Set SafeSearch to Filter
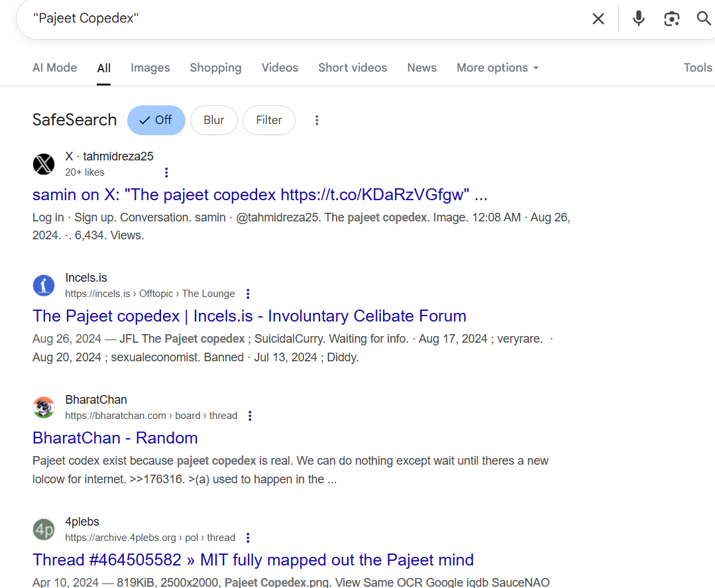The width and height of the screenshot is (715, 588). (x=269, y=120)
